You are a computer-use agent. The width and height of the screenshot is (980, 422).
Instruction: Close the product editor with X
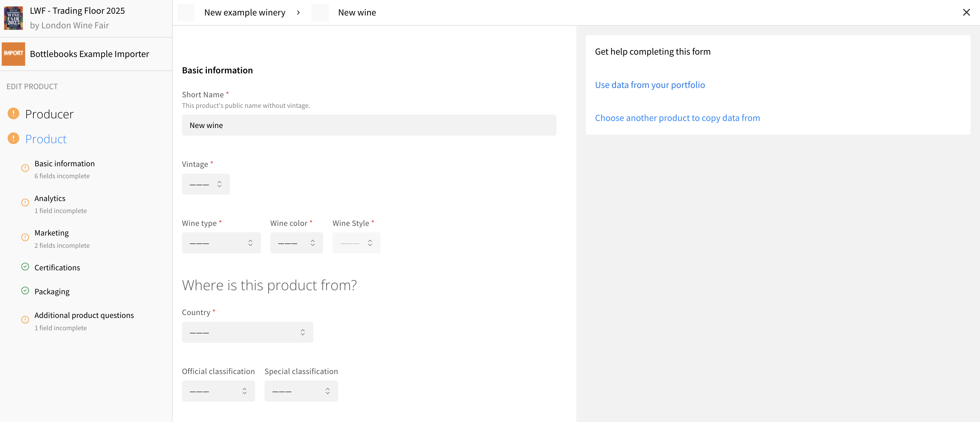coord(966,13)
